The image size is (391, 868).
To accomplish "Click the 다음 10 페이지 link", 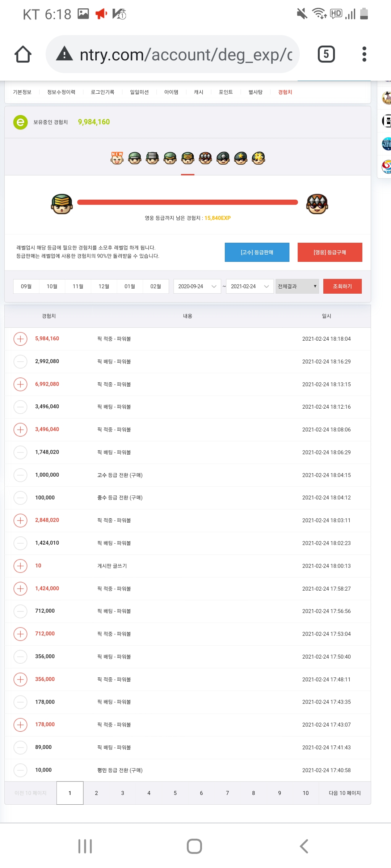I will [345, 793].
